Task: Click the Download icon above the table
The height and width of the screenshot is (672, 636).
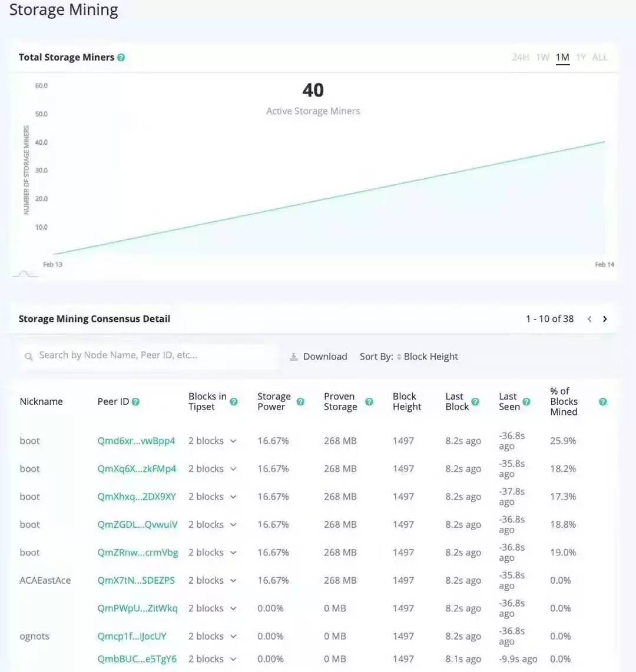Action: [293, 356]
